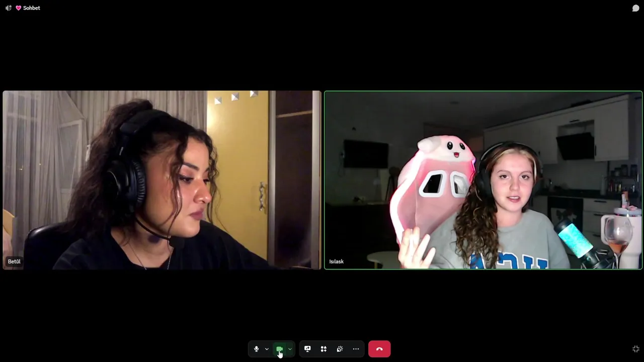644x362 pixels.
Task: Start screen sharing
Action: point(307,349)
